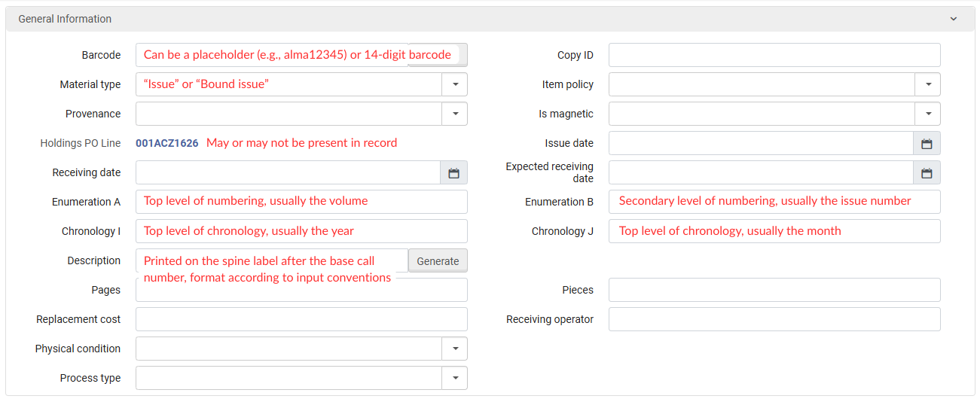
Task: Focus the Chronology J input field
Action: [x=774, y=231]
